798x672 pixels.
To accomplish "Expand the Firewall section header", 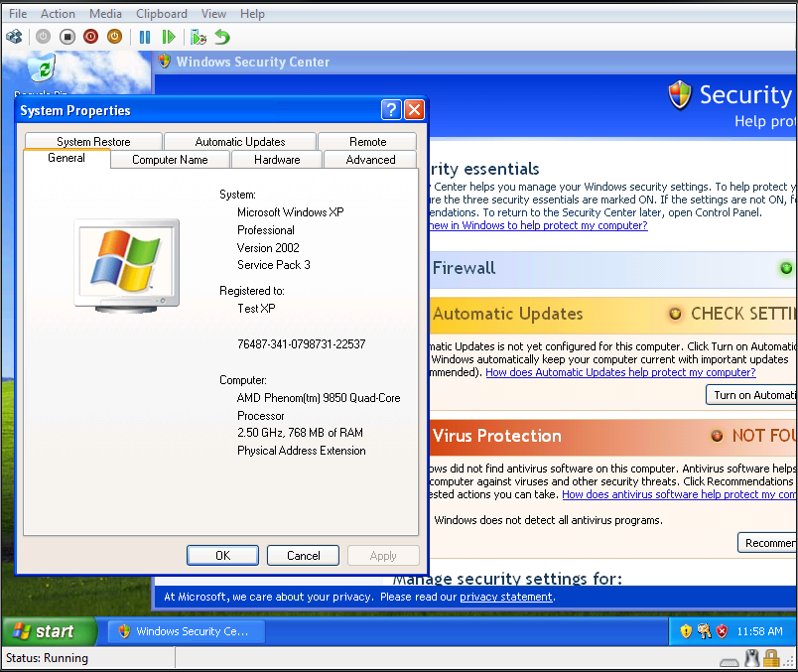I will point(613,268).
